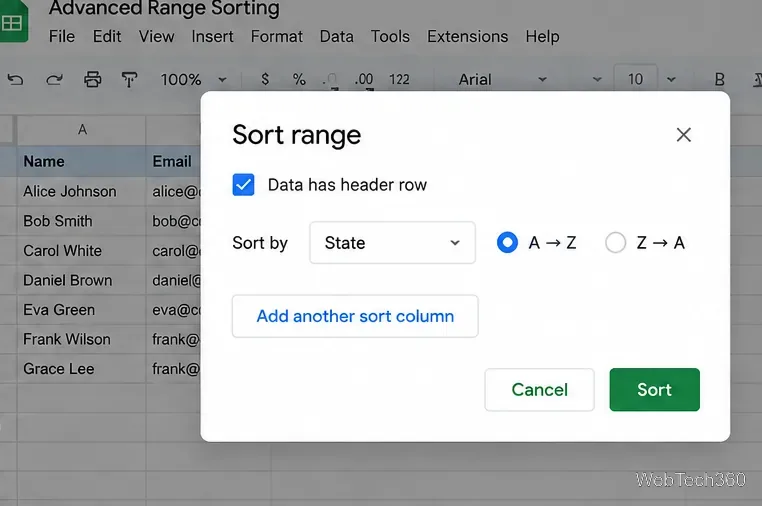Screen dimensions: 762x506
Task: Open the Google Sheets home icon
Action: pos(13,21)
